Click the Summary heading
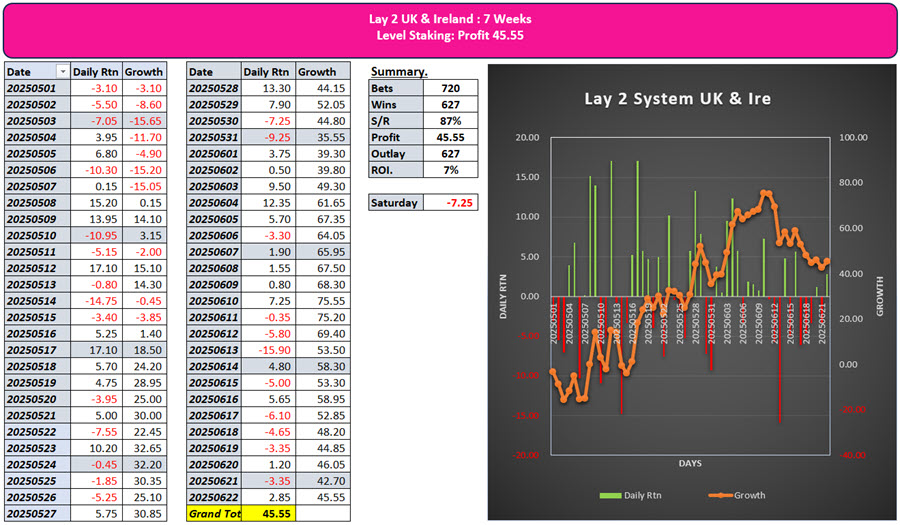Image resolution: width=900 pixels, height=525 pixels. (399, 72)
